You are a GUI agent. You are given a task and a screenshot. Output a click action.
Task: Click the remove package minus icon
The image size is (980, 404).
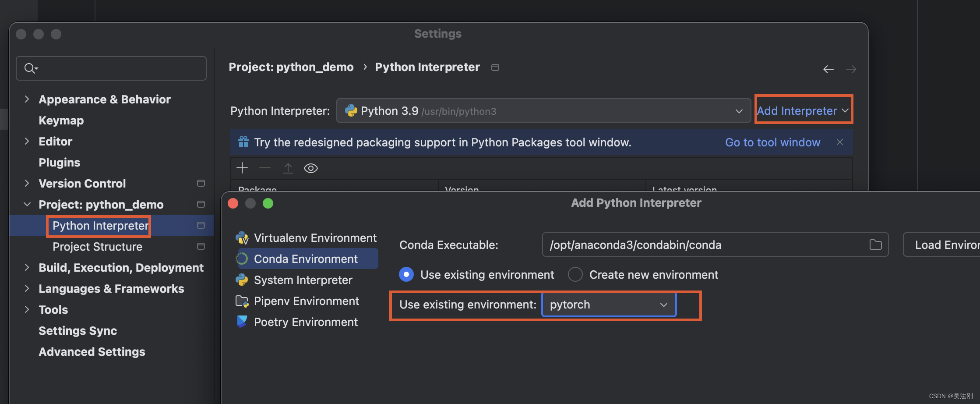265,168
